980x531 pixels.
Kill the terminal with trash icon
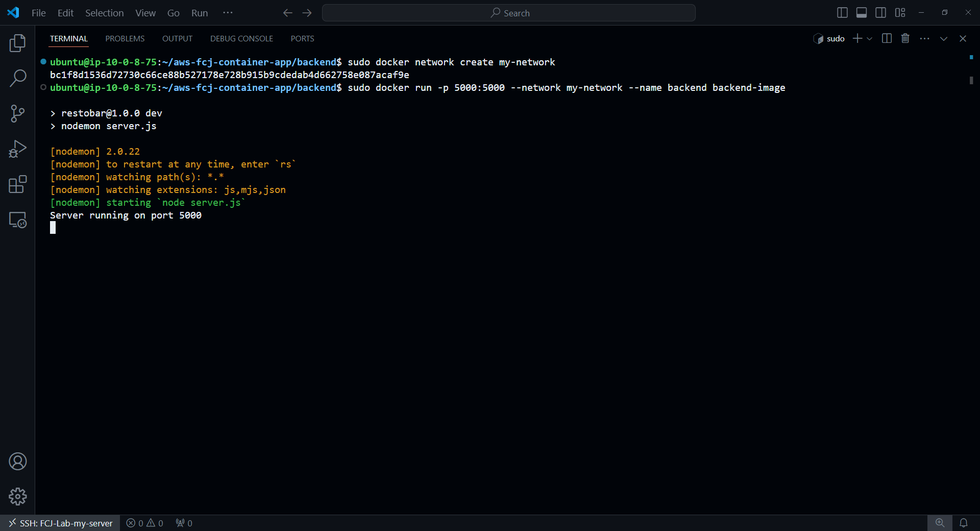pyautogui.click(x=905, y=38)
